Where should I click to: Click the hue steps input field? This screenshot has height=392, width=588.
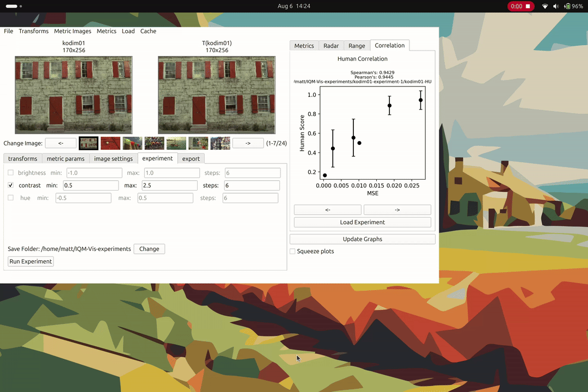pyautogui.click(x=250, y=198)
